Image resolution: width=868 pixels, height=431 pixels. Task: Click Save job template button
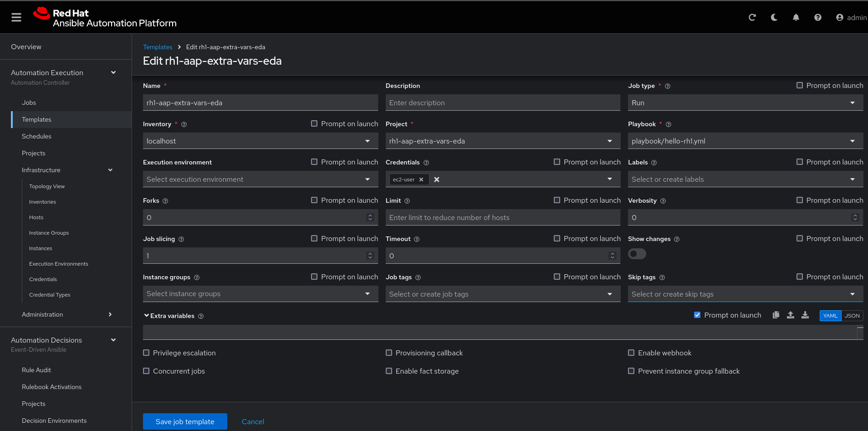click(x=185, y=421)
